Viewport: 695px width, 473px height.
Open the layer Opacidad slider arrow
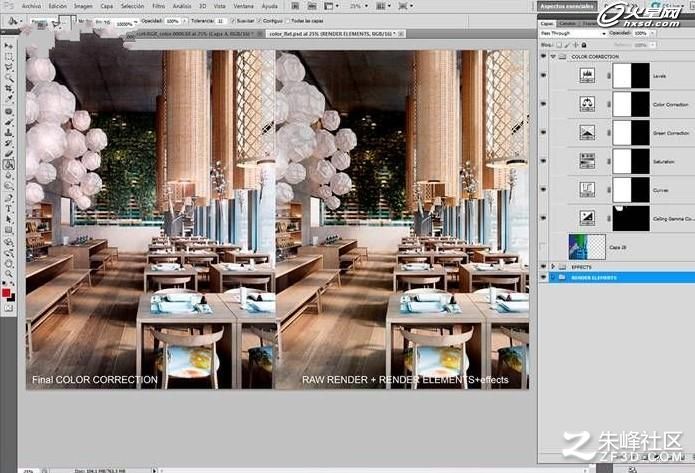(x=652, y=33)
